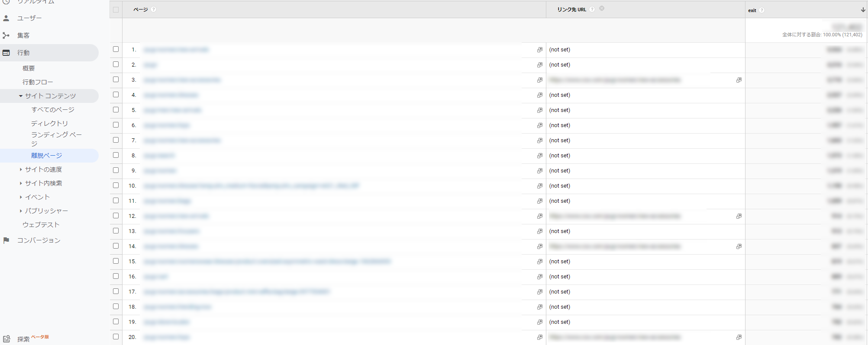The width and height of the screenshot is (868, 345).
Task: Select the 離脱ページ menu item
Action: (47, 156)
